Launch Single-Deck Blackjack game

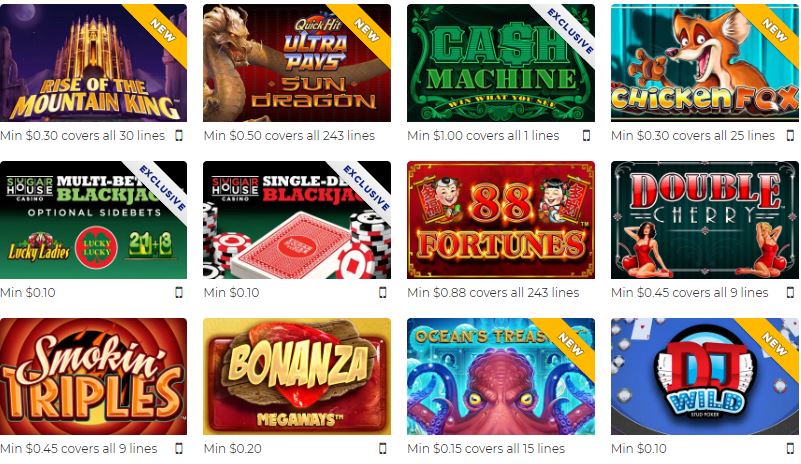[297, 220]
